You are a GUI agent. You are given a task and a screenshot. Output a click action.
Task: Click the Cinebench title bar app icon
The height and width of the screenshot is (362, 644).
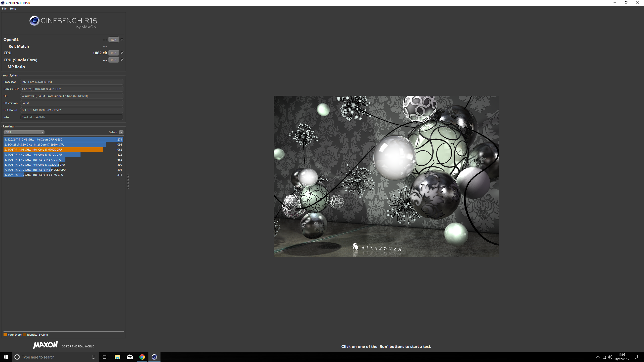click(x=3, y=3)
